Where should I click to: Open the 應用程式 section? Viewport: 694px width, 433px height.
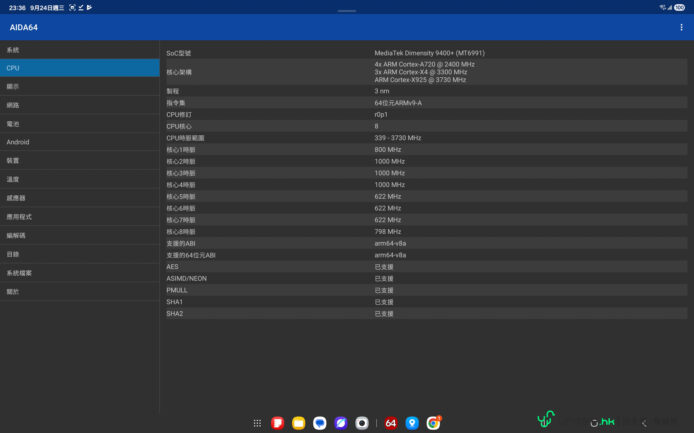(80, 216)
